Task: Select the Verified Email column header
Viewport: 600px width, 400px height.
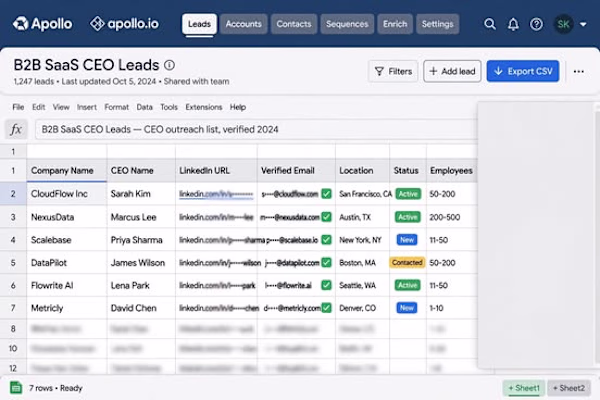Action: [x=297, y=170]
